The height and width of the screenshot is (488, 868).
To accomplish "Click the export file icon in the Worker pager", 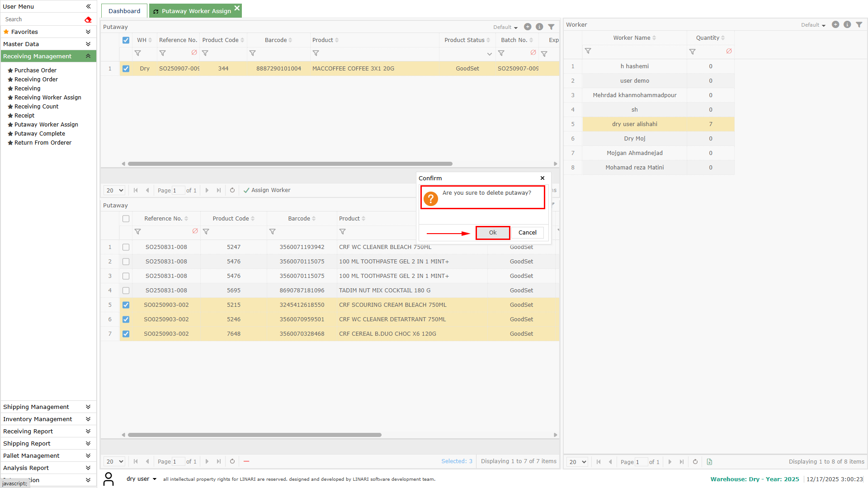I will pyautogui.click(x=709, y=462).
